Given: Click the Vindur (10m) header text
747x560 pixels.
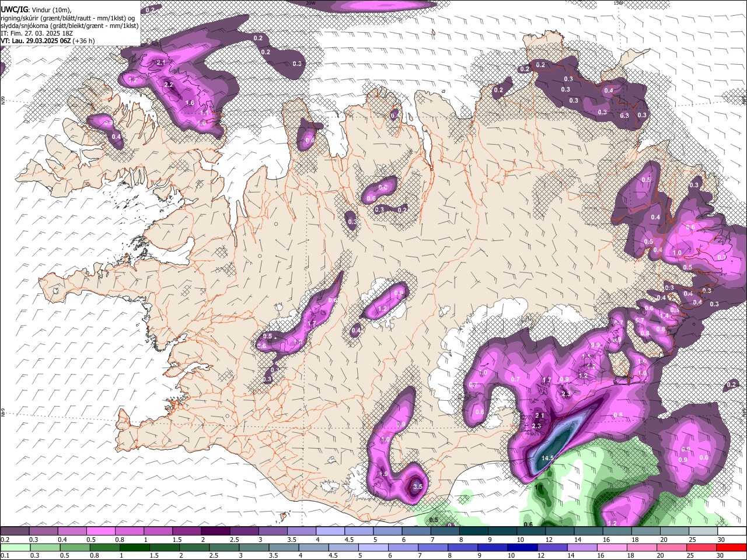Looking at the screenshot, I should pyautogui.click(x=53, y=9).
